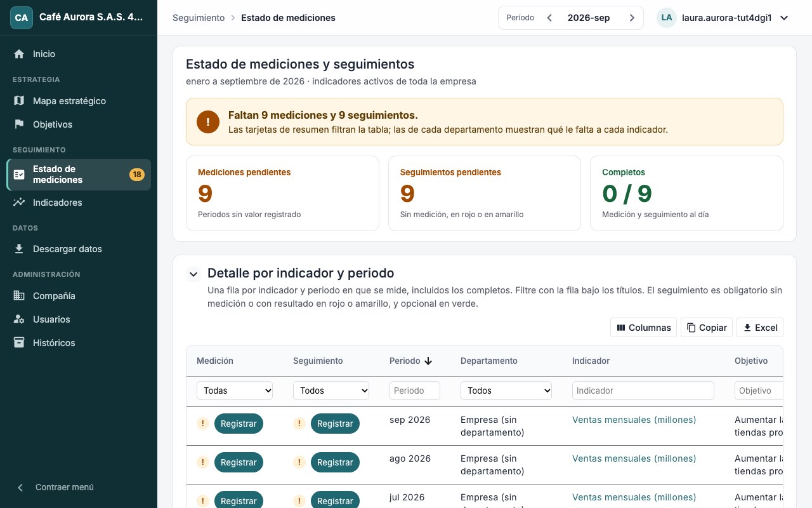The width and height of the screenshot is (812, 508).
Task: Go to previous period with left arrow
Action: point(549,18)
